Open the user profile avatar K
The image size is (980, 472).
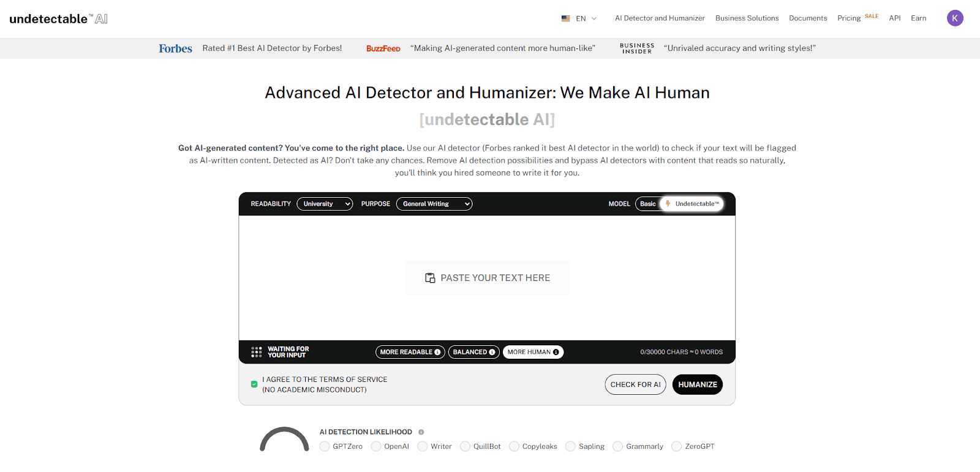click(x=955, y=18)
